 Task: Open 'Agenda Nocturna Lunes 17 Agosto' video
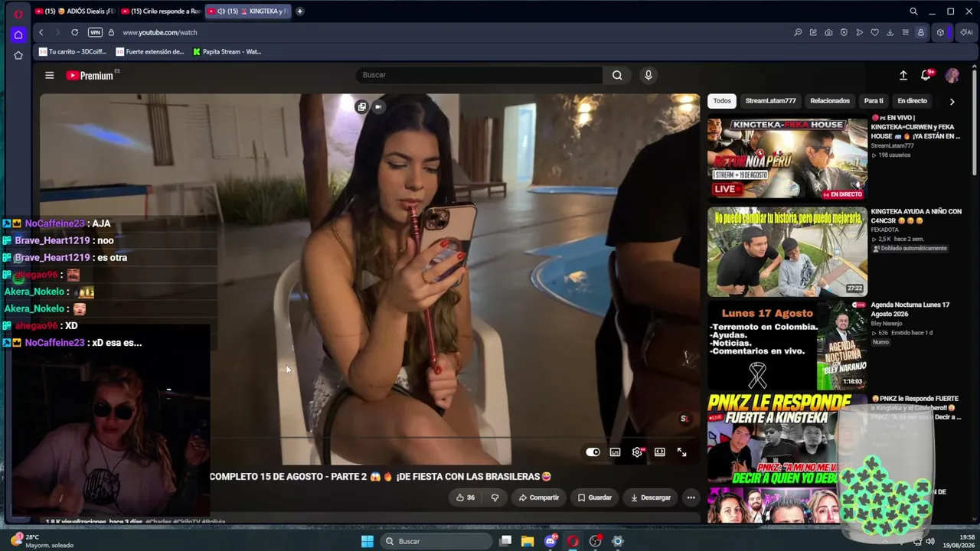point(787,345)
